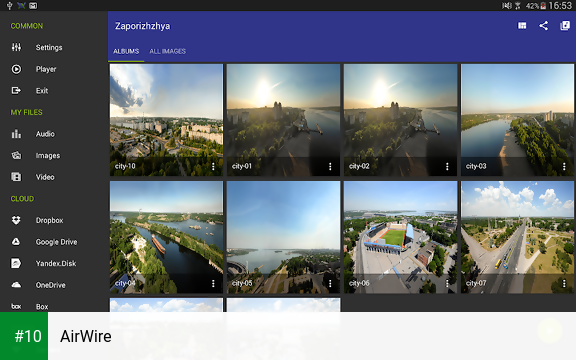Open the city-03 river thumbnail
Image resolution: width=576 pixels, height=360 pixels.
point(517,120)
